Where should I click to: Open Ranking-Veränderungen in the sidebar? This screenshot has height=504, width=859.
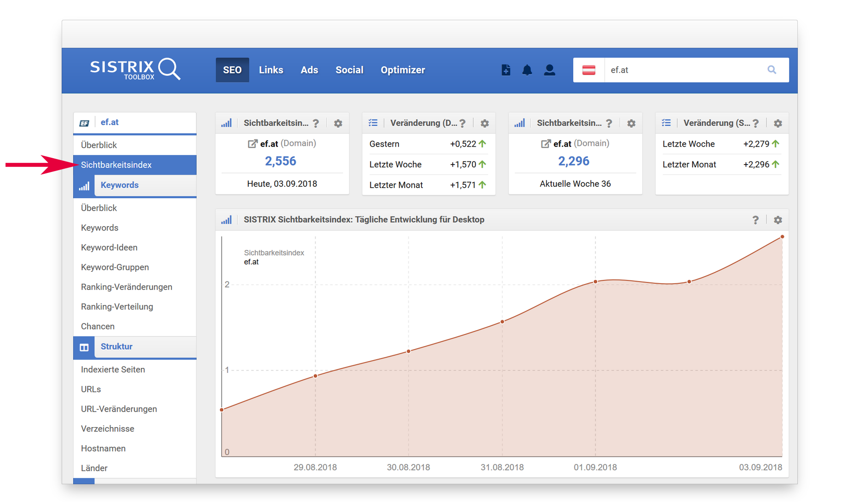[x=127, y=287]
